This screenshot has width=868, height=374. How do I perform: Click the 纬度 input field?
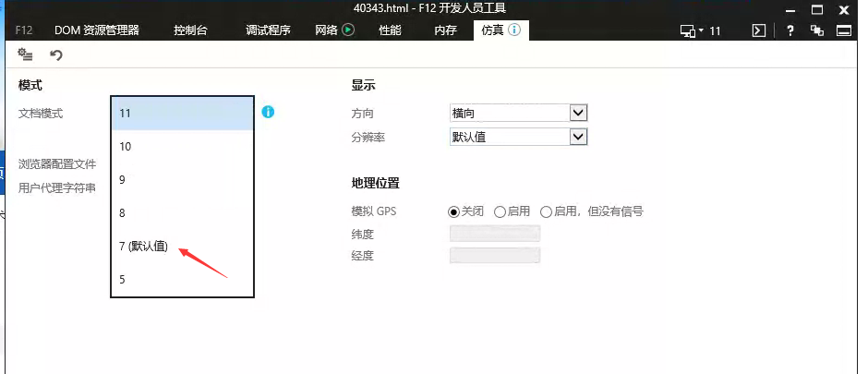[494, 234]
